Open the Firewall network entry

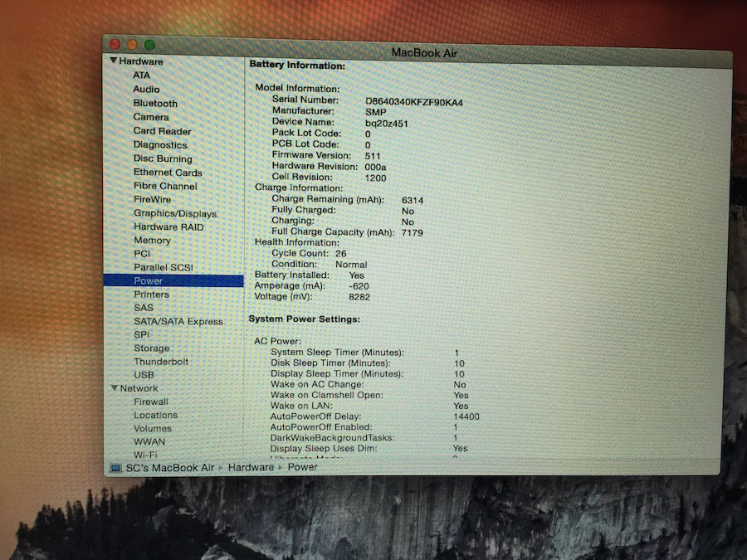151,402
